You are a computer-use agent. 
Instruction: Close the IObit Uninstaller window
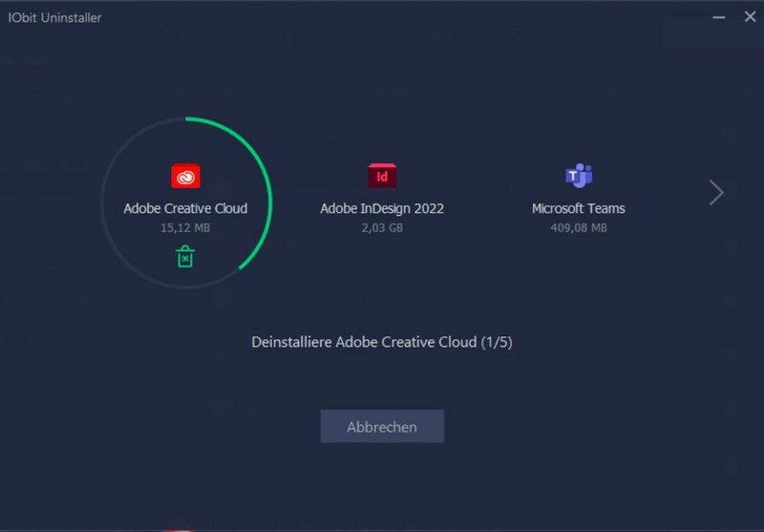(750, 16)
